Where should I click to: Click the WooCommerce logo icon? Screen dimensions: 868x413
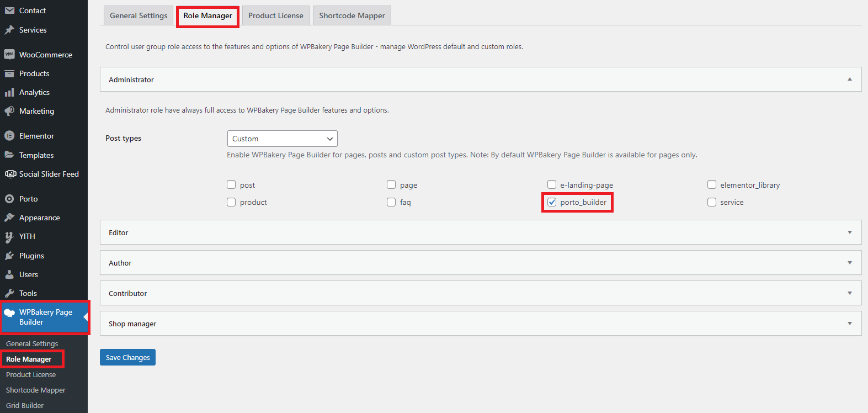click(9, 54)
